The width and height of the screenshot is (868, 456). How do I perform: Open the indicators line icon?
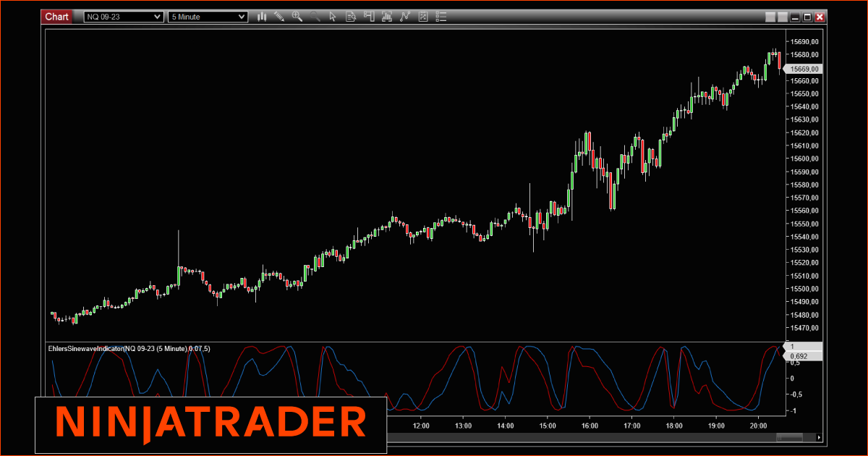(x=404, y=16)
